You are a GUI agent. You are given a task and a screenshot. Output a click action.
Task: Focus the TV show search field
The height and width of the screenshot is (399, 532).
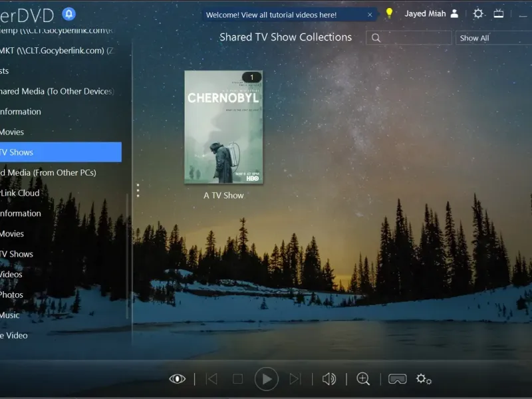[408, 38]
